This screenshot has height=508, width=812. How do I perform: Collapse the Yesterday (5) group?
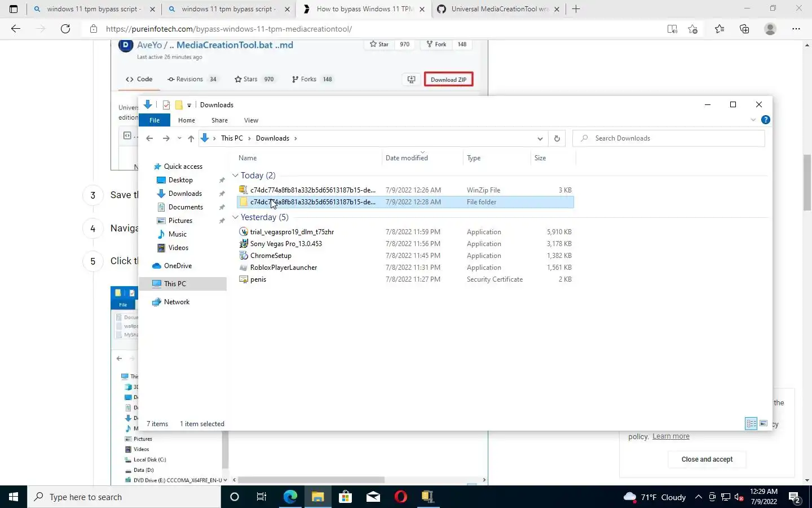pyautogui.click(x=235, y=217)
